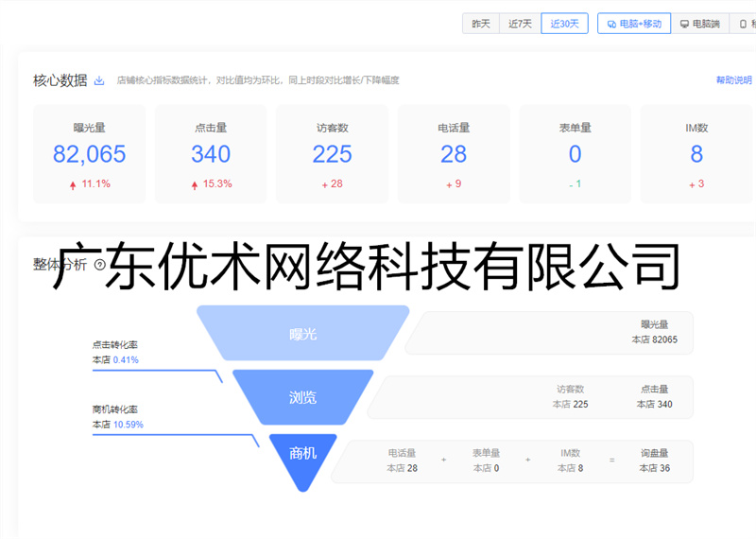Open the 曝光量 card showing 82,065

click(89, 154)
